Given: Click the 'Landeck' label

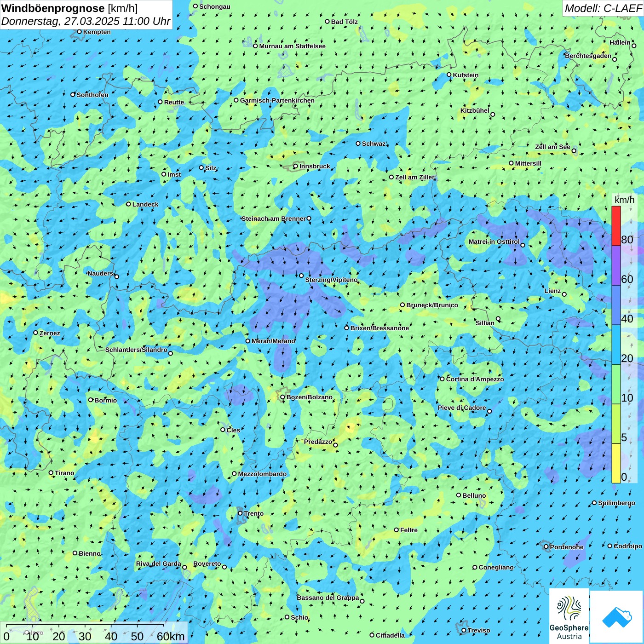Looking at the screenshot, I should 145,204.
